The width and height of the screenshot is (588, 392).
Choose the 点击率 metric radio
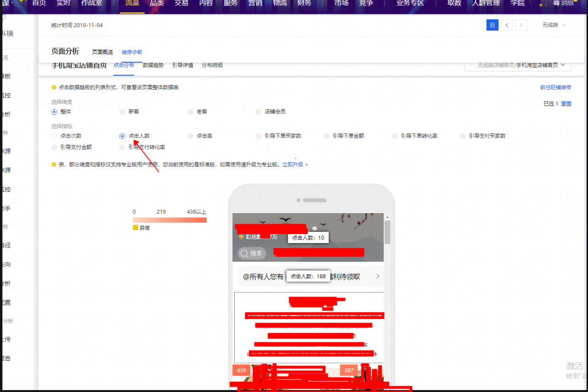[x=191, y=136]
